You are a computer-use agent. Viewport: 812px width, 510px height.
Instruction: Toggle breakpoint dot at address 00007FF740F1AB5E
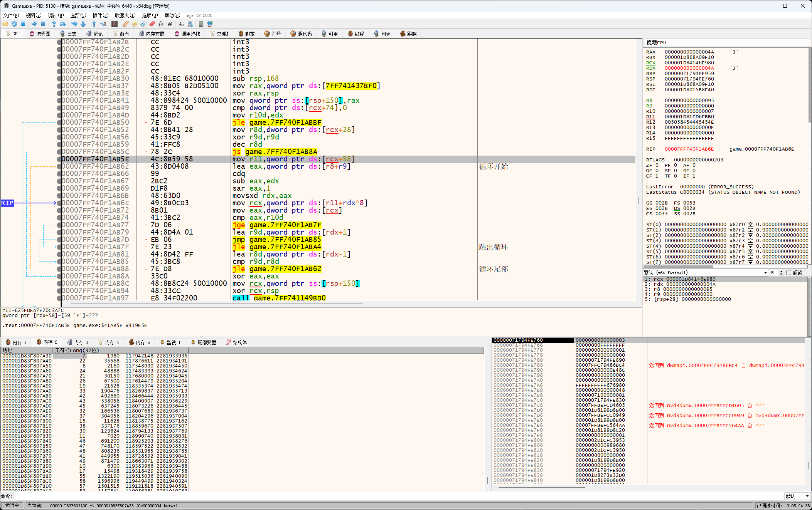pyautogui.click(x=59, y=159)
